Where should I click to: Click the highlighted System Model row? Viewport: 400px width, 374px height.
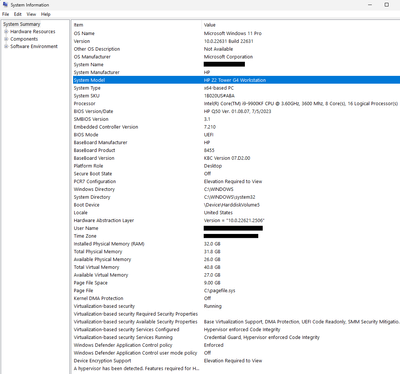[236, 80]
